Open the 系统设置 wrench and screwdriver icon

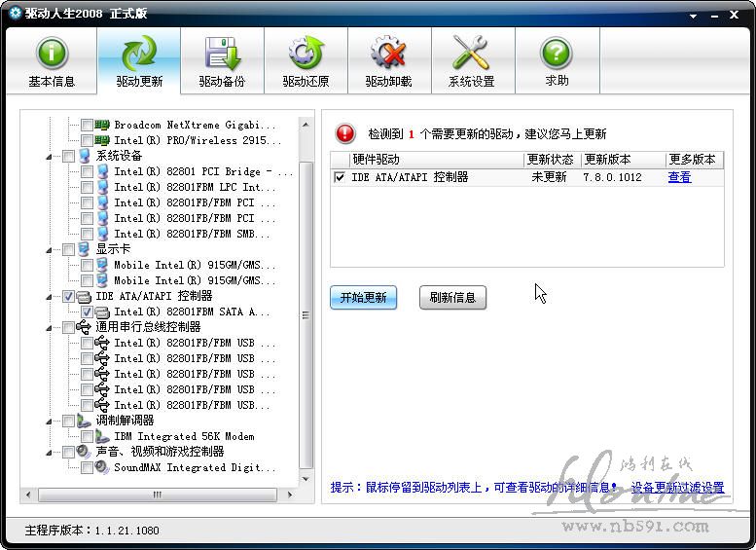[x=471, y=54]
